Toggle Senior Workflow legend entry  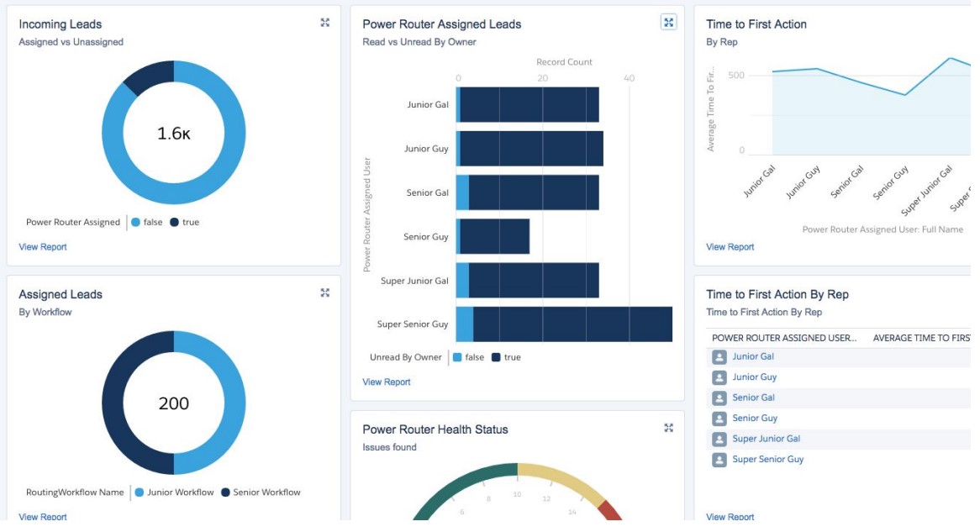point(261,492)
